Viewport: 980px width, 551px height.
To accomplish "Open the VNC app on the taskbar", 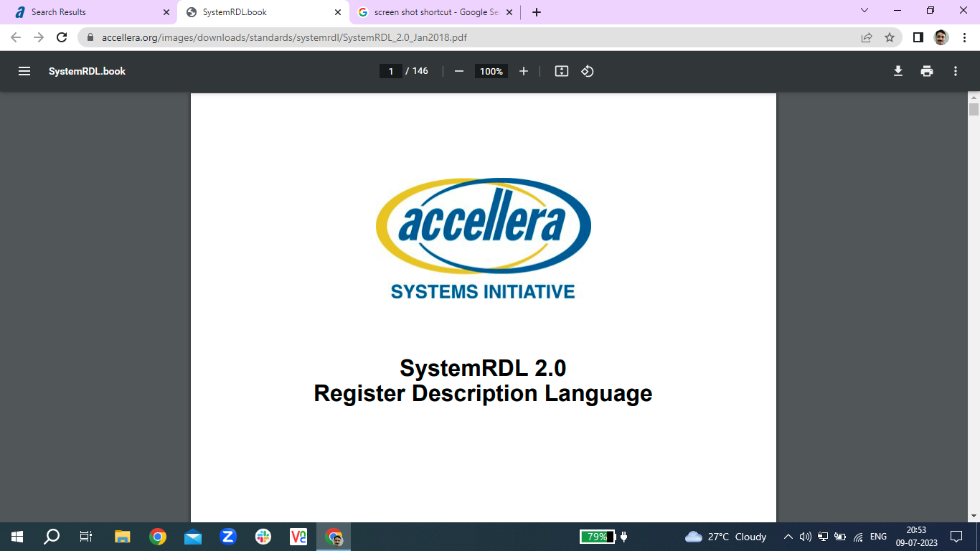I will pyautogui.click(x=298, y=537).
